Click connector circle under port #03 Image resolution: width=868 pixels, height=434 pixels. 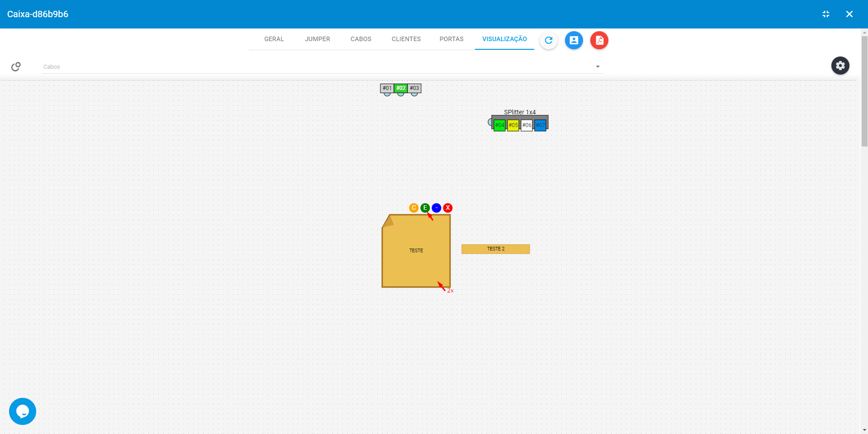(x=414, y=94)
